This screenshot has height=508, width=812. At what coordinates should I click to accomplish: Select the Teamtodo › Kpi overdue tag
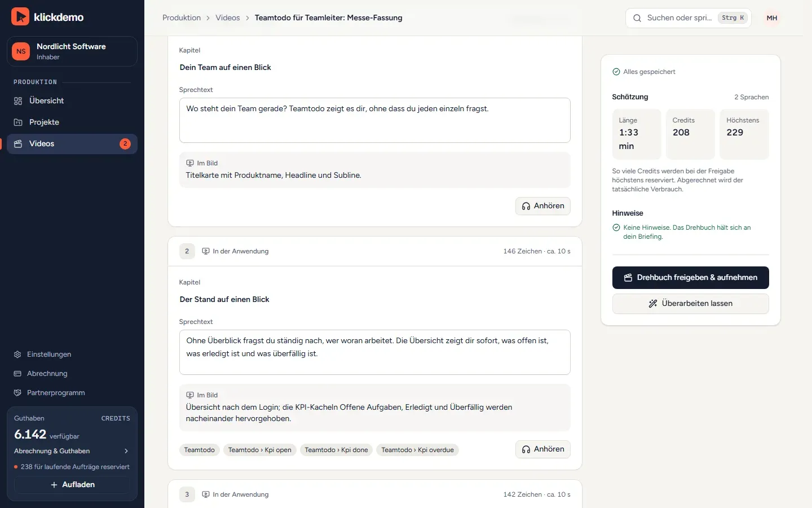pos(417,450)
